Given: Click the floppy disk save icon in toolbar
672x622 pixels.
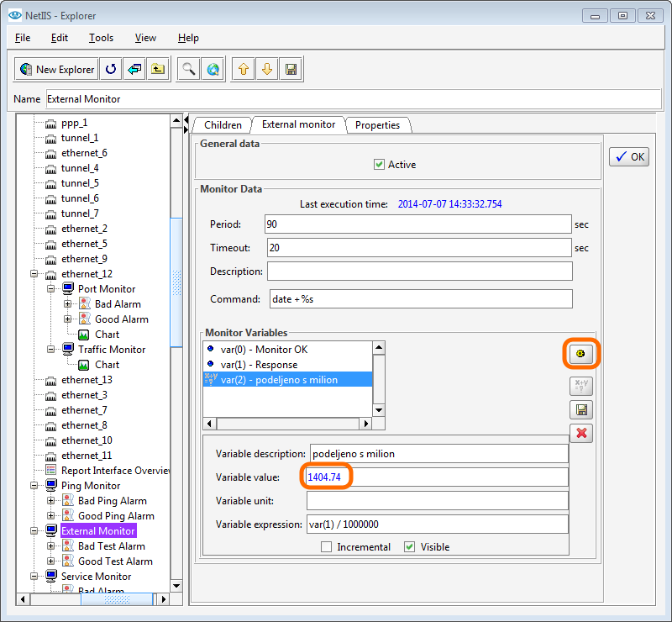Looking at the screenshot, I should tap(291, 70).
